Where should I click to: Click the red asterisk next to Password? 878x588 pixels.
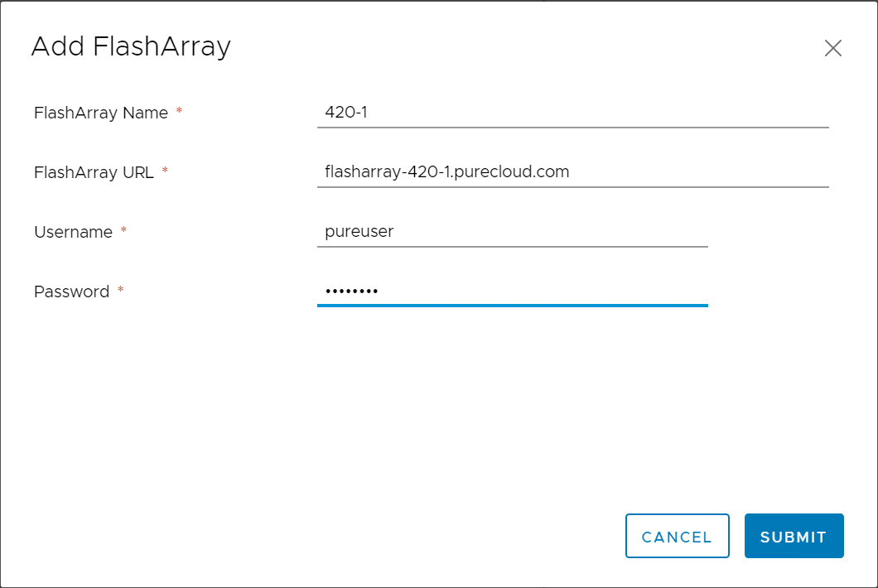[x=120, y=289]
